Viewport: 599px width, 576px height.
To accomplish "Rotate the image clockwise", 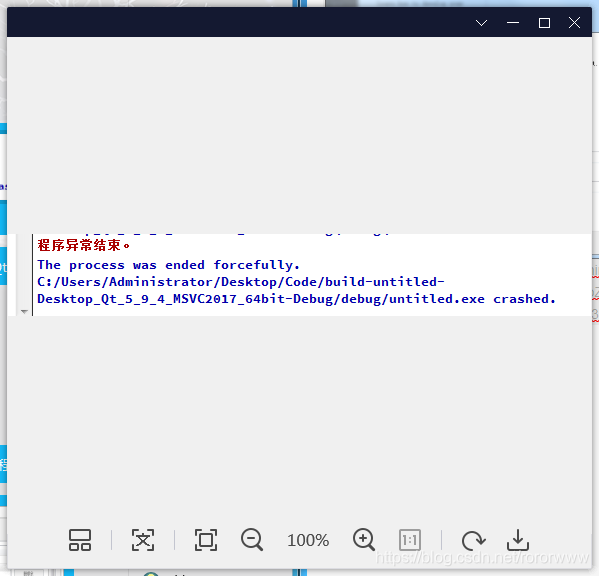I will click(x=473, y=540).
